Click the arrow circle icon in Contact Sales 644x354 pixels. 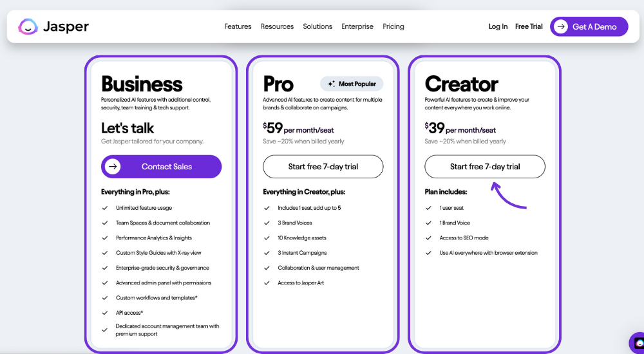tap(113, 167)
